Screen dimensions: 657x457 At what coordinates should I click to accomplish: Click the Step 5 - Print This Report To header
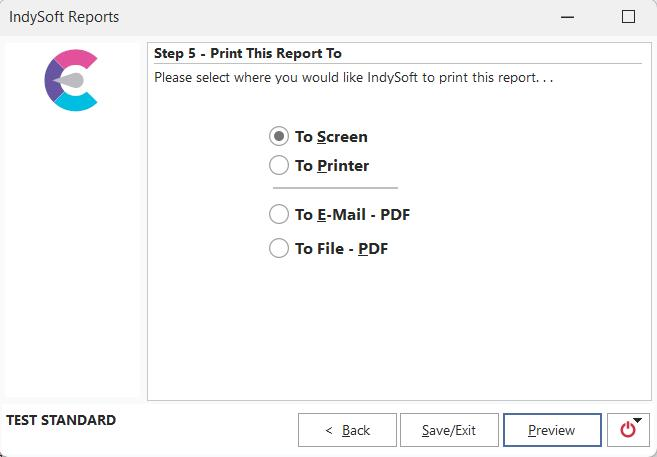255,53
